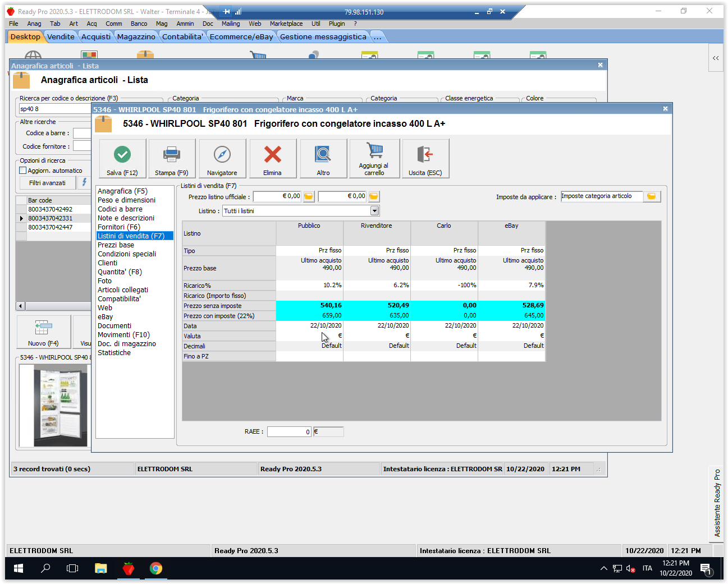This screenshot has height=584, width=728.
Task: Open the taskbar clock showing 12:21 PM
Action: tap(676, 568)
